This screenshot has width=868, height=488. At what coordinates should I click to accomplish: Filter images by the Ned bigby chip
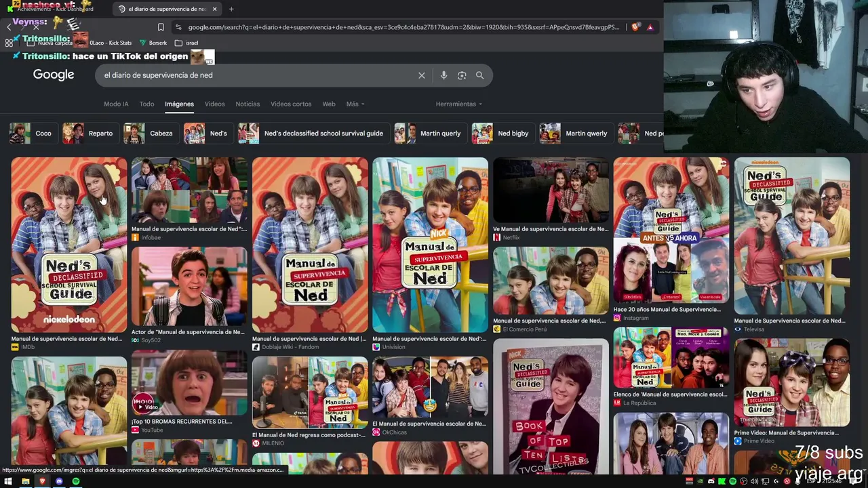coord(503,134)
